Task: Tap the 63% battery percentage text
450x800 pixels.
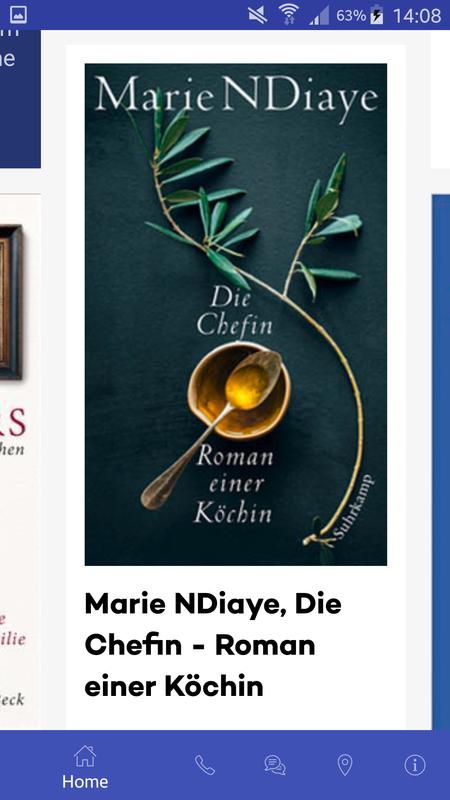Action: (351, 15)
